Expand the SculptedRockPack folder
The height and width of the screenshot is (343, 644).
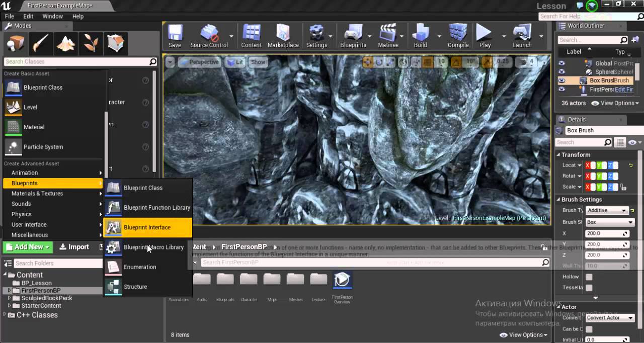click(x=9, y=298)
